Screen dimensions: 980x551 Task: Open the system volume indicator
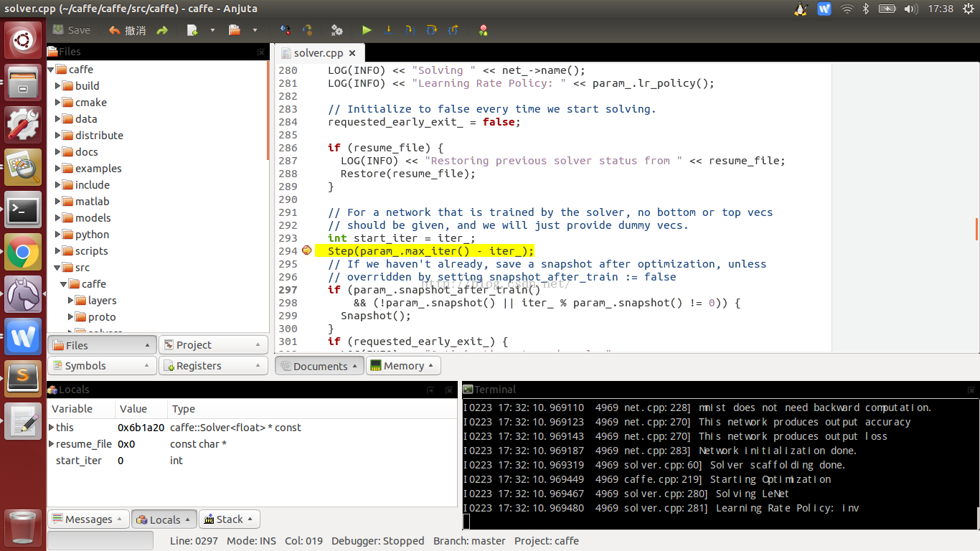(911, 9)
